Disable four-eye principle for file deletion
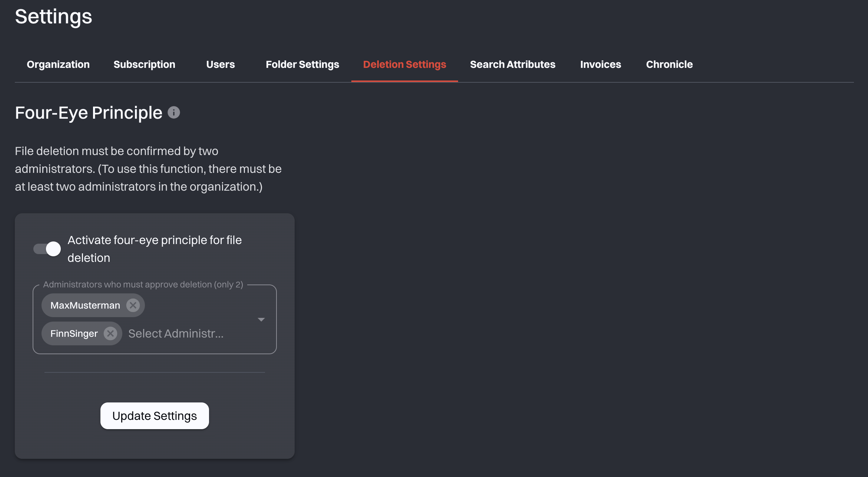Screen dimensions: 868x477 click(47, 249)
